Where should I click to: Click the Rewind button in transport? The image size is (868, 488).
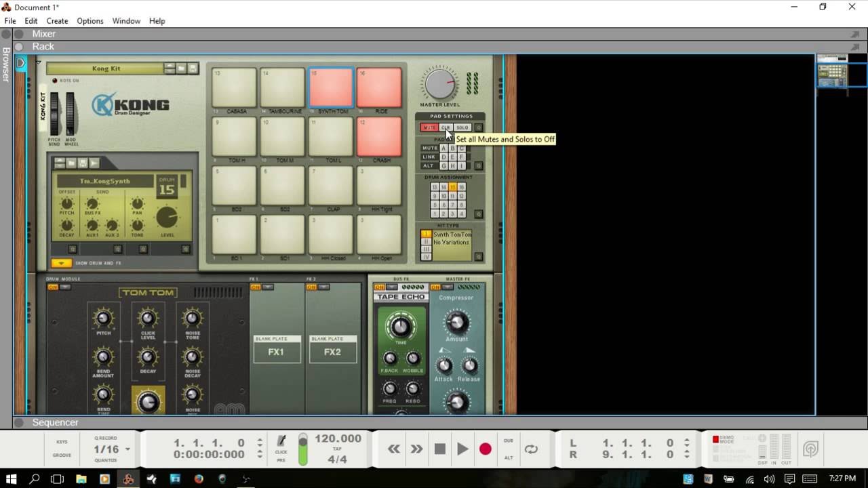pos(394,449)
